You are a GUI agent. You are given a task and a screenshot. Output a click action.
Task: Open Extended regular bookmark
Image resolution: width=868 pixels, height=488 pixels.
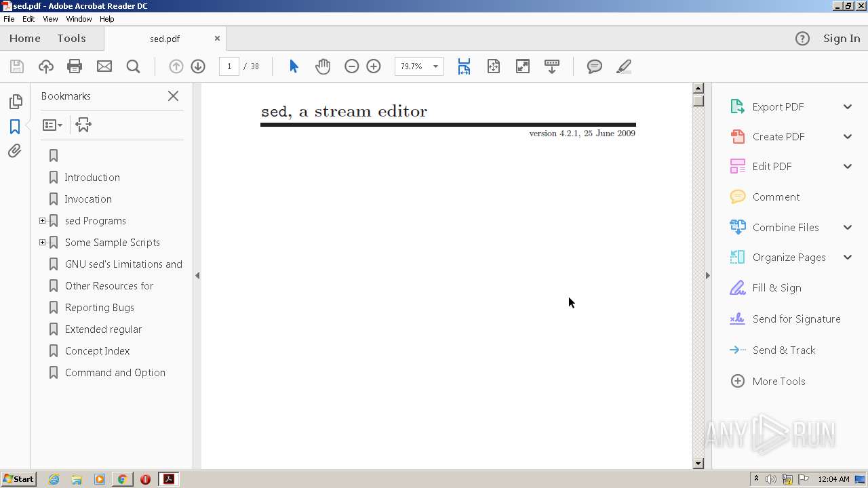pos(104,329)
